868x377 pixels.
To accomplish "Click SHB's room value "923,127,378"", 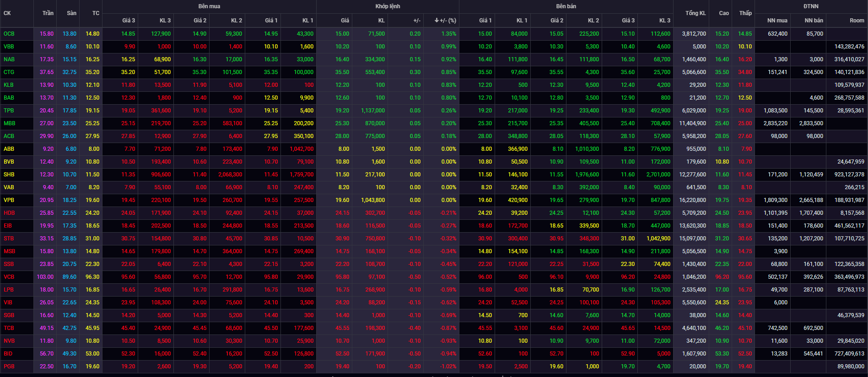I will tap(850, 175).
